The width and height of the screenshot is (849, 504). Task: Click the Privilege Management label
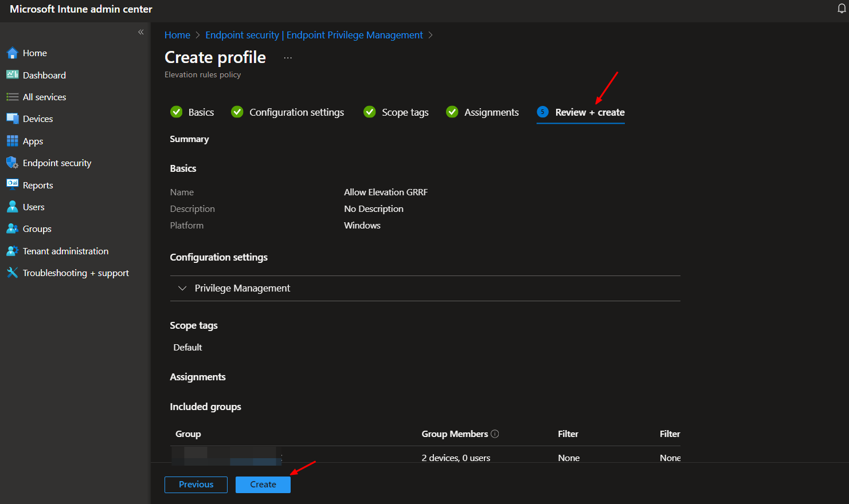tap(242, 288)
